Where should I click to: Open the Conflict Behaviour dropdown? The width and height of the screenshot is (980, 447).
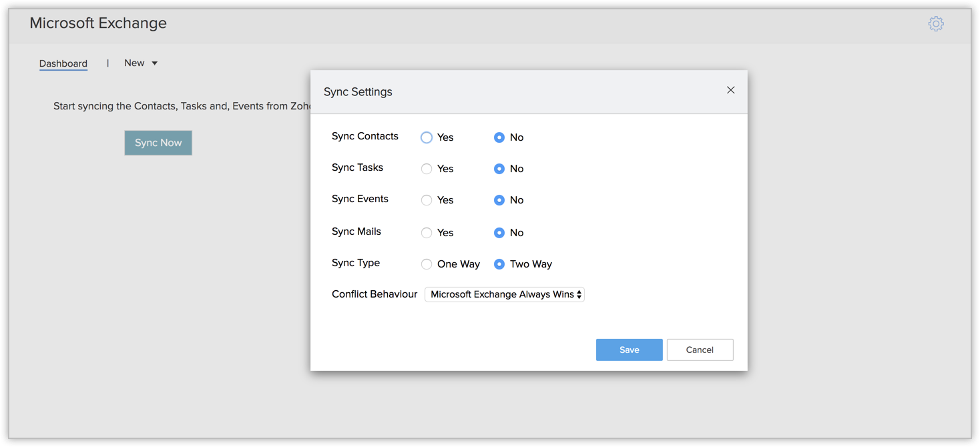[504, 294]
